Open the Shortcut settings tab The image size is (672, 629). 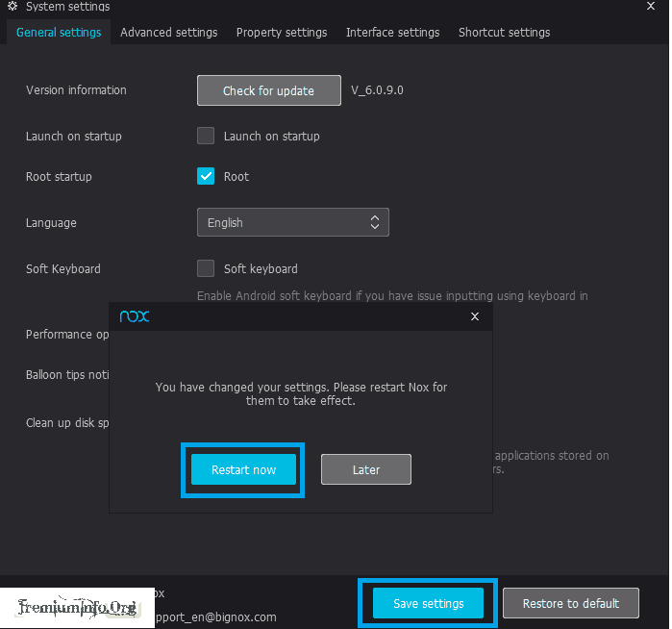point(504,32)
